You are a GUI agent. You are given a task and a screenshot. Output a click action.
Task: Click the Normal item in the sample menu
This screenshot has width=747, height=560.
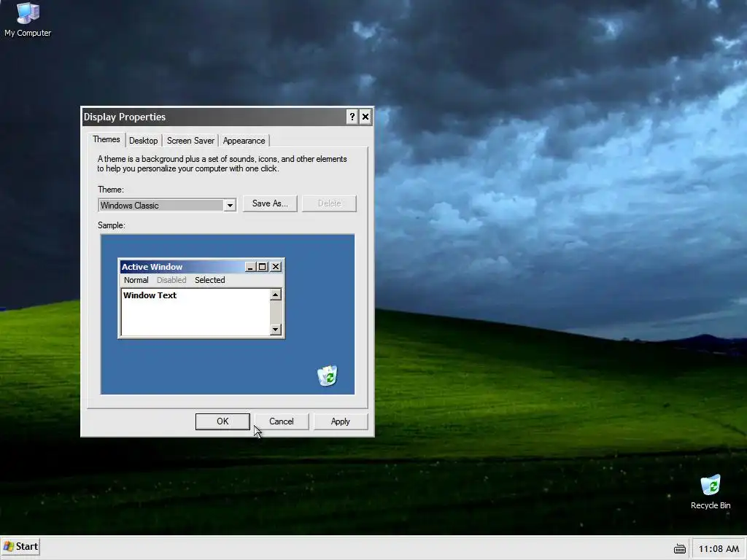pyautogui.click(x=136, y=280)
